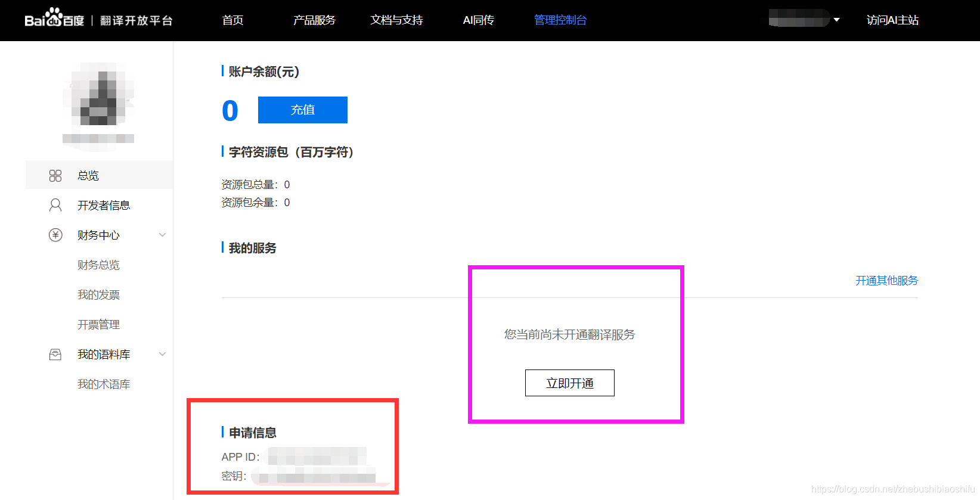Go to 文档与支持 in top navigation
The image size is (980, 500).
396,20
